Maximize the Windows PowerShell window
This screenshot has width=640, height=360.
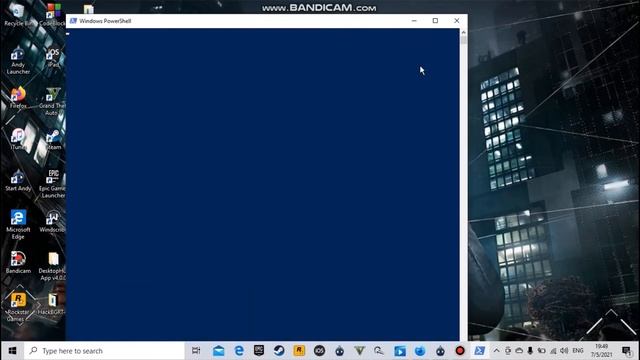[x=435, y=21]
